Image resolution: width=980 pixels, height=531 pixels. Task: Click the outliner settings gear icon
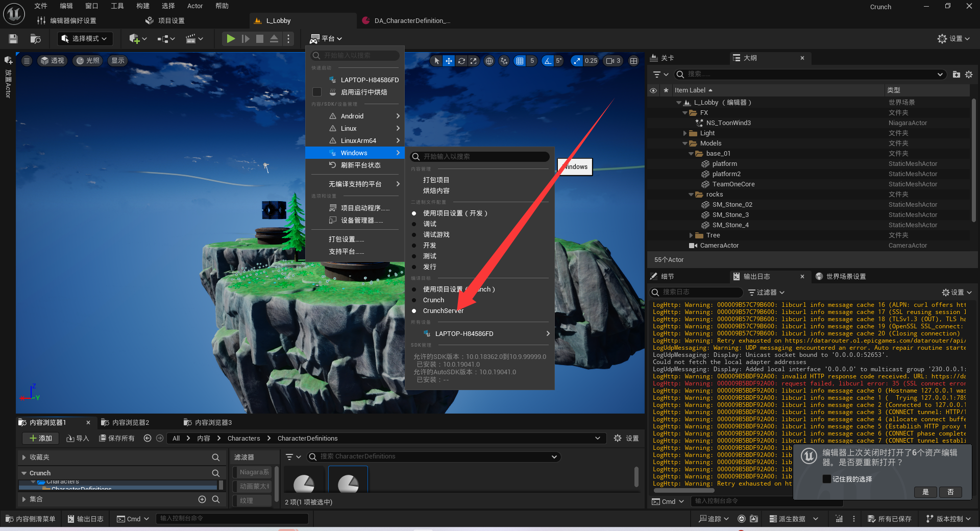[x=969, y=75]
